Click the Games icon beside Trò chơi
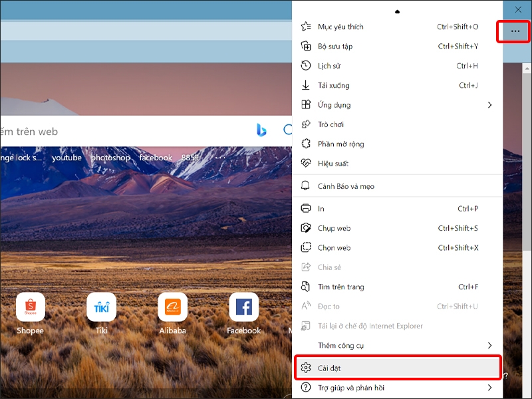Screen dimensions: 532x399 pos(306,124)
